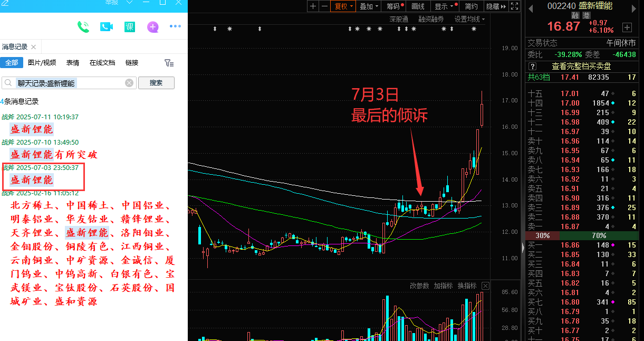Start a voice call in the chat window
644x341 pixels.
click(83, 26)
